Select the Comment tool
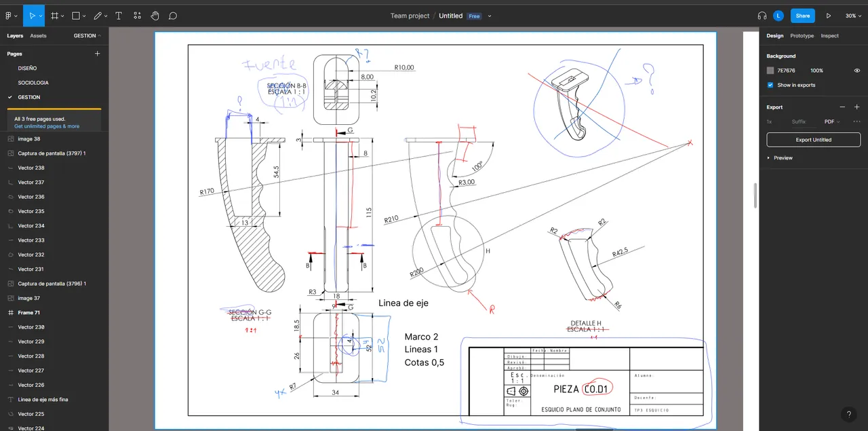The width and height of the screenshot is (868, 431). tap(173, 16)
